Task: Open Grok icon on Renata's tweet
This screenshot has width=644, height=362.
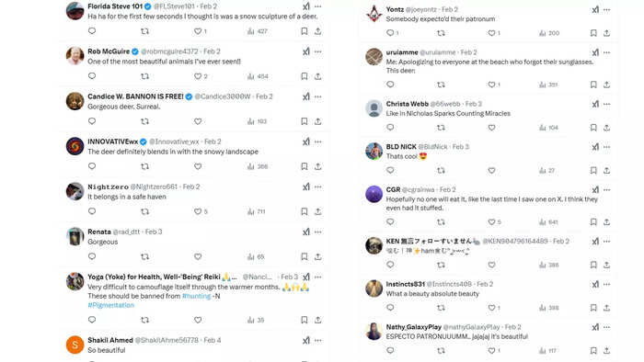Action: tap(306, 232)
